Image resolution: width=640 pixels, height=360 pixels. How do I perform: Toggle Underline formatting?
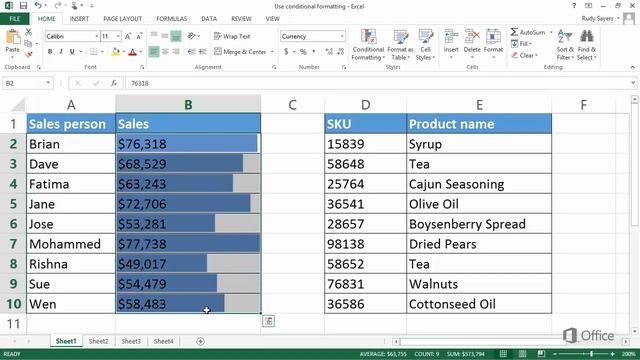pos(72,51)
